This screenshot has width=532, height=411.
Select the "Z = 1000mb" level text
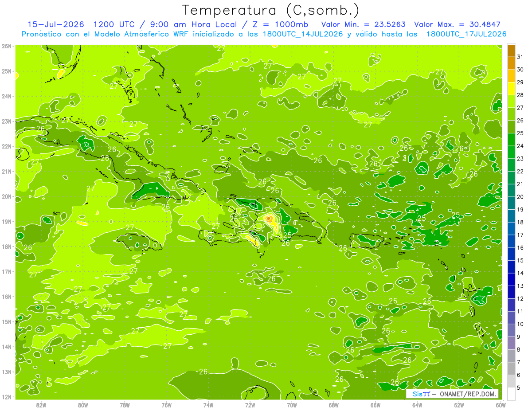[x=280, y=24]
